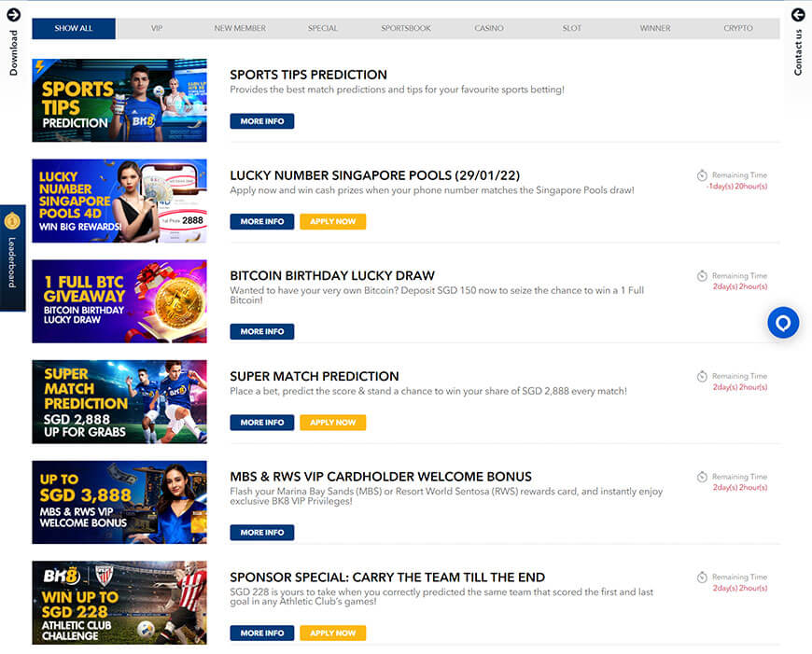Screen dimensions: 812x654
Task: Open the Super Match Prediction banner
Action: [x=119, y=402]
